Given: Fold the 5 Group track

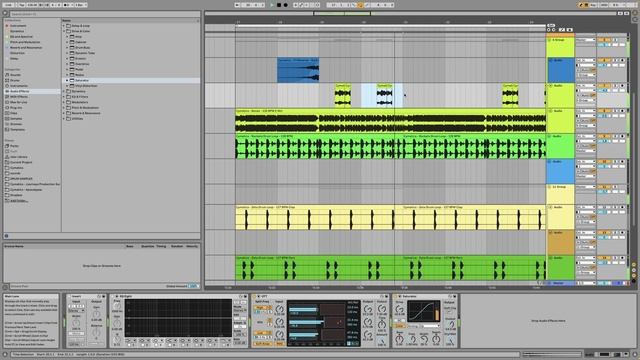Looking at the screenshot, I should 550,40.
